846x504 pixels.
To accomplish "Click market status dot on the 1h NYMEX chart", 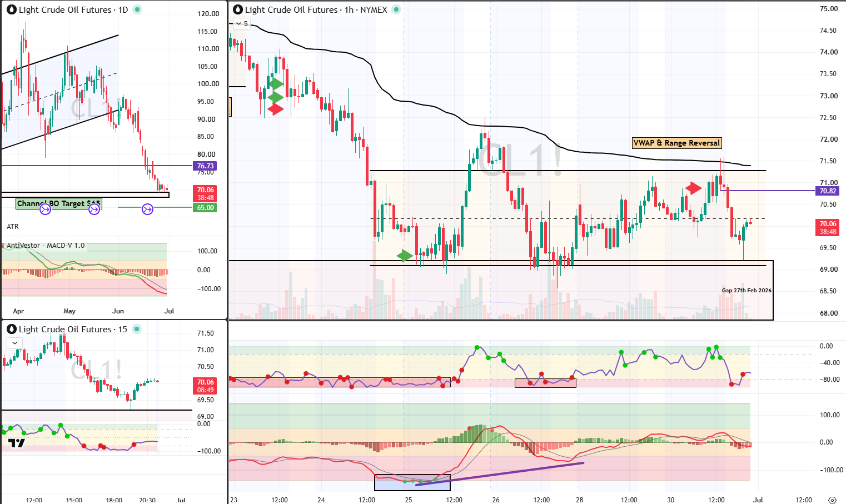I will coord(396,9).
